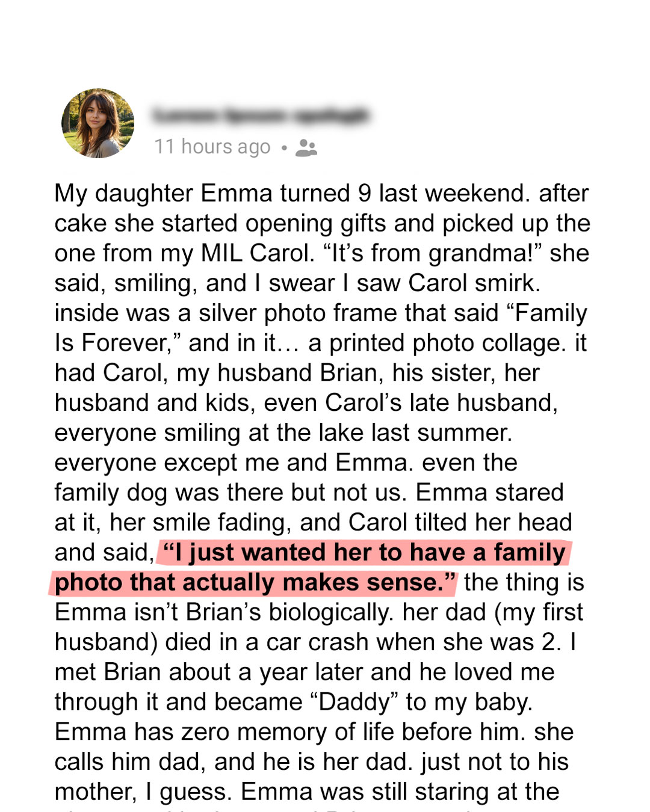This screenshot has height=812, width=650.
Task: Open the poster's round profile picture
Action: 98,123
